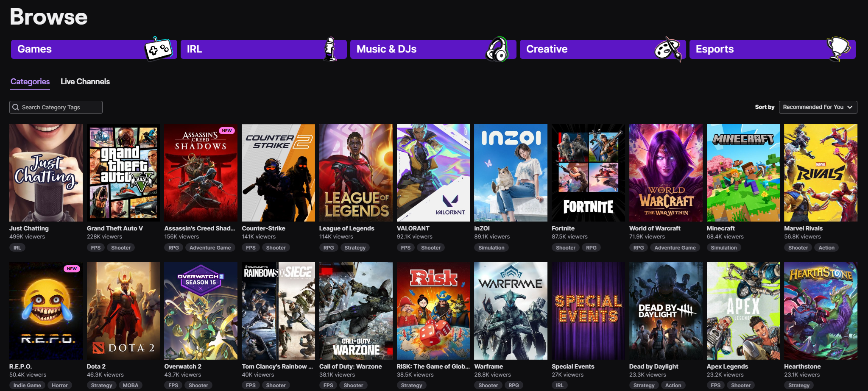The height and width of the screenshot is (391, 868).
Task: Open the Grand Theft Auto V cover
Action: tap(123, 173)
